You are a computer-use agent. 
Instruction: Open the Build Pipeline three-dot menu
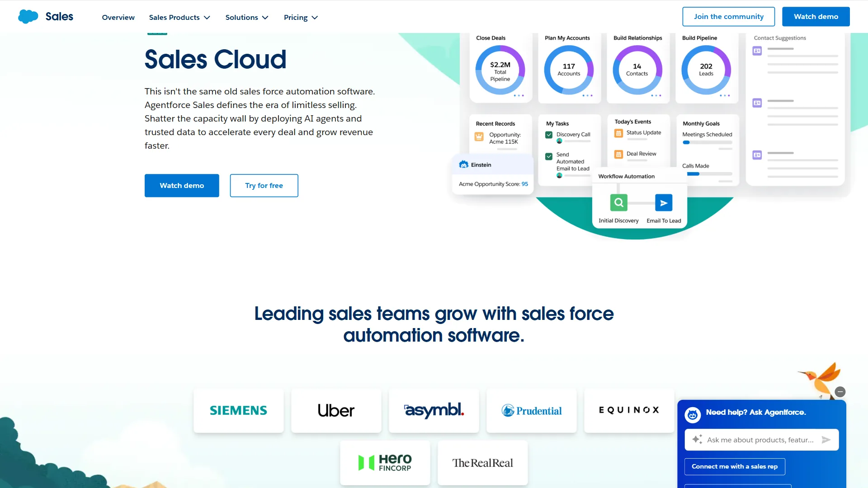coord(725,95)
